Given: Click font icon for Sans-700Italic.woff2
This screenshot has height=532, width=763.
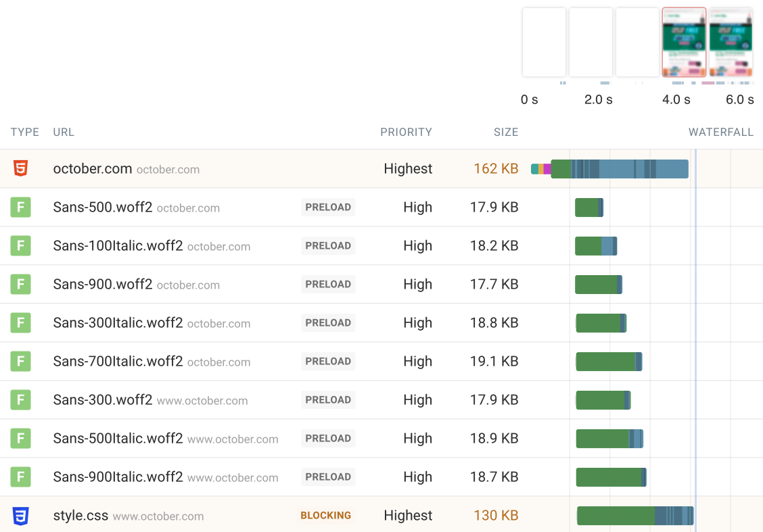Looking at the screenshot, I should [20, 361].
